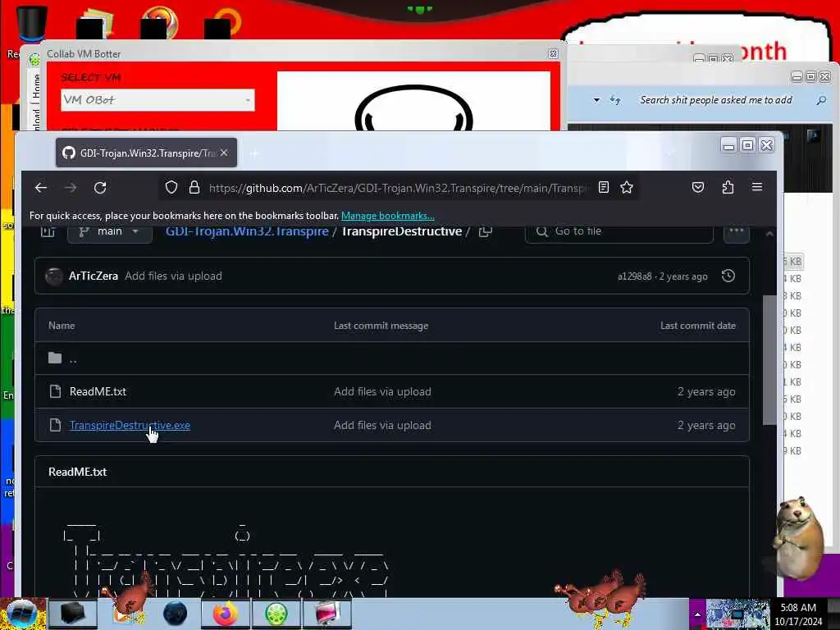Open the ReadME.txt file
This screenshot has height=630, width=840.
(98, 391)
